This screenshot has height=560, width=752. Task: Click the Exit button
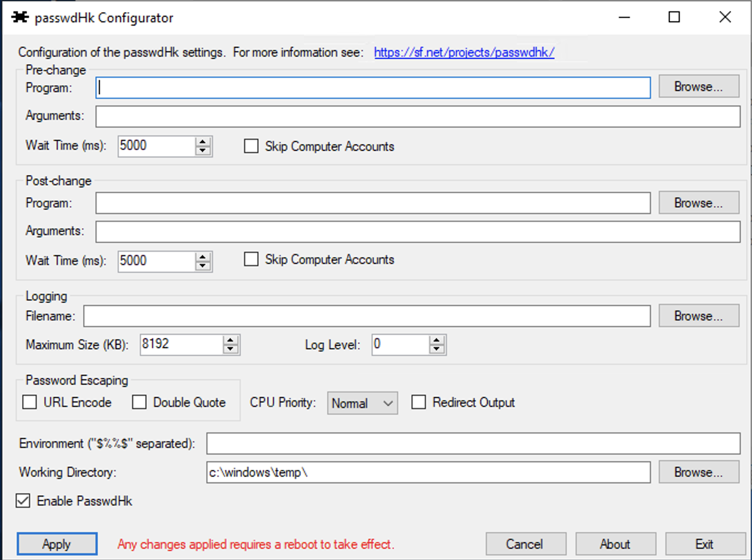click(x=704, y=544)
